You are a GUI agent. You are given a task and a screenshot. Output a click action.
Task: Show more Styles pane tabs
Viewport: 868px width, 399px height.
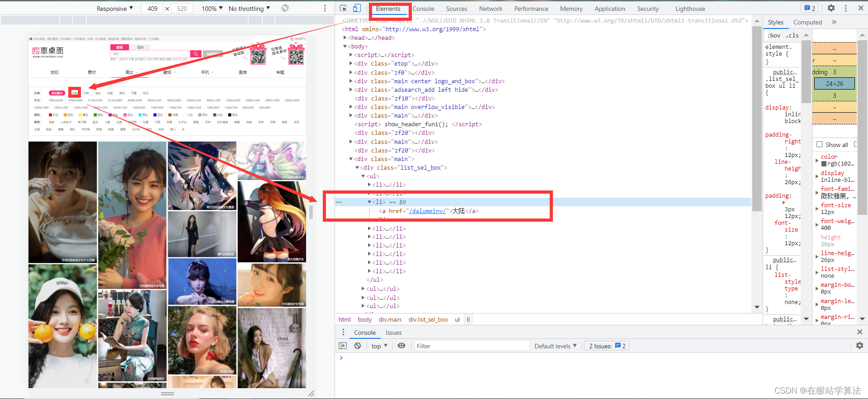(x=834, y=22)
